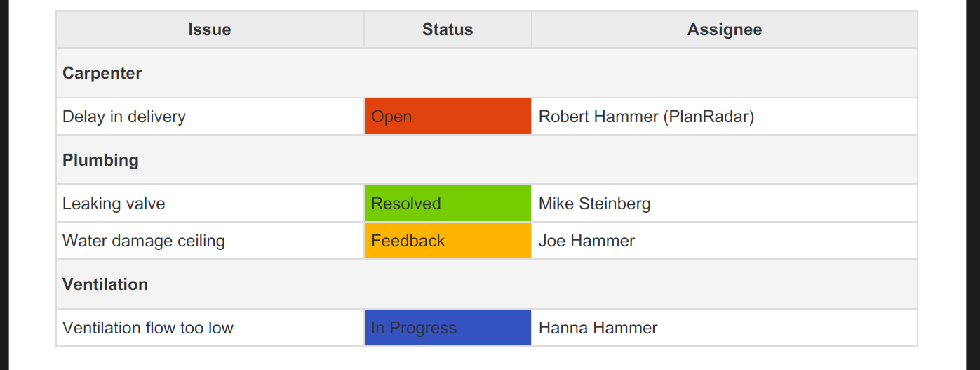Click the word Resolved in status column
Screen dimensions: 980x370
tap(405, 204)
